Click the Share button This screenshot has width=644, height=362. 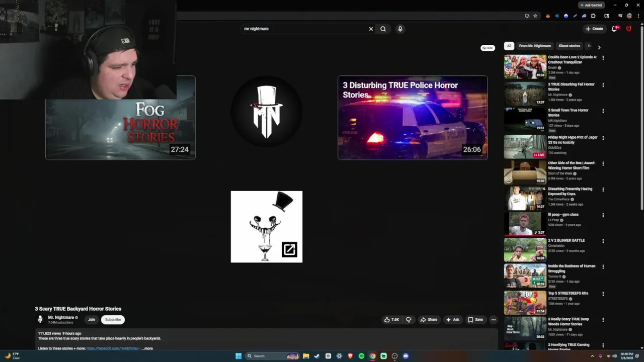pos(429,320)
